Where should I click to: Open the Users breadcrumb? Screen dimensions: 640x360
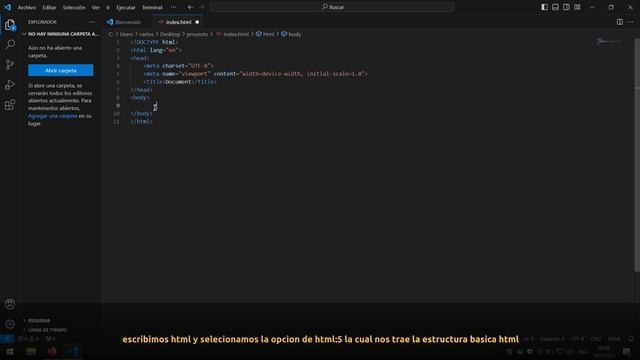pos(126,34)
